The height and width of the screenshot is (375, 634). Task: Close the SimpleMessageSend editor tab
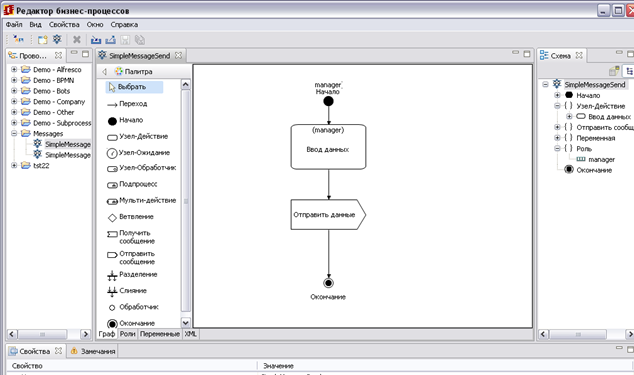tap(178, 55)
